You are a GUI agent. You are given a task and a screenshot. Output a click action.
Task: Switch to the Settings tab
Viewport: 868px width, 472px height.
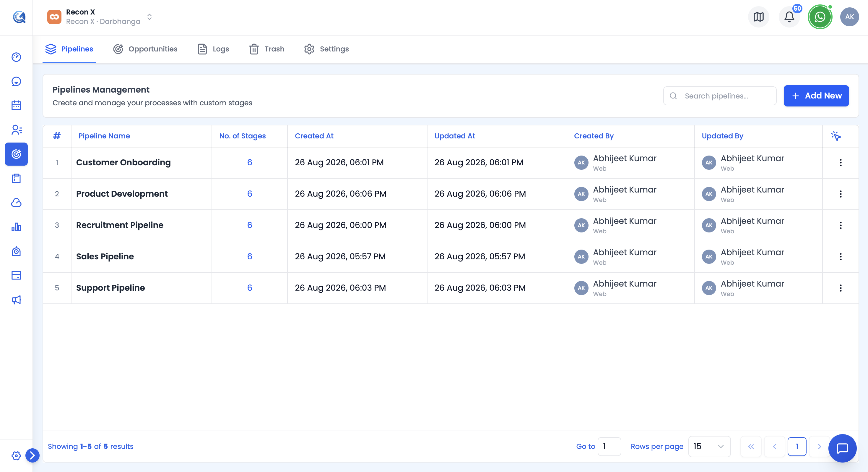(x=326, y=49)
